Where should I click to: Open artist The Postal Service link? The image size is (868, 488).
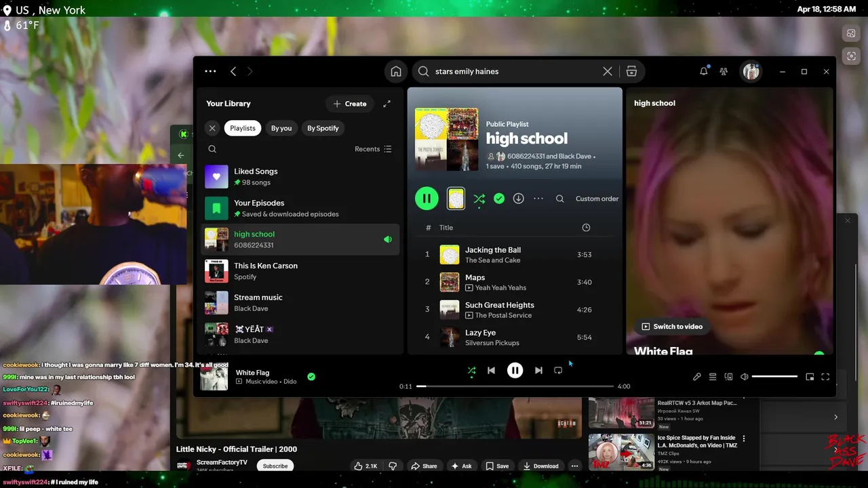pyautogui.click(x=503, y=316)
